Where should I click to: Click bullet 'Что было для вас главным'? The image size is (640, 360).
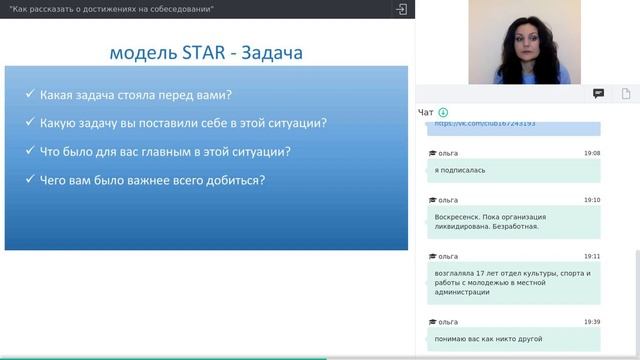tap(165, 152)
